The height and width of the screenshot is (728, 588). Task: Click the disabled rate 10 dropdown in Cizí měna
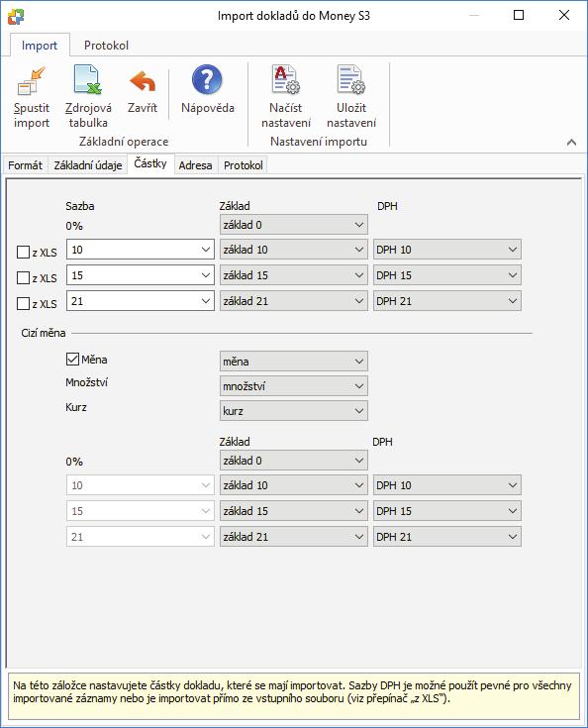(141, 485)
